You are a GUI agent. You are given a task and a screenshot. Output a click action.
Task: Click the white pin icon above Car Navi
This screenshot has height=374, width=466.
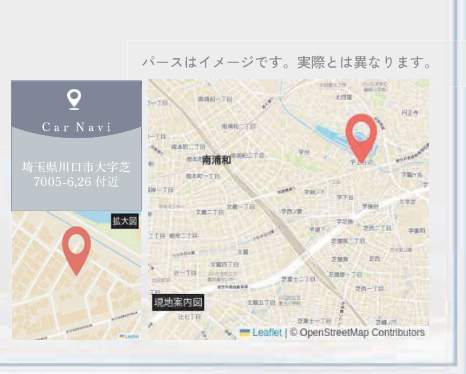click(x=74, y=99)
